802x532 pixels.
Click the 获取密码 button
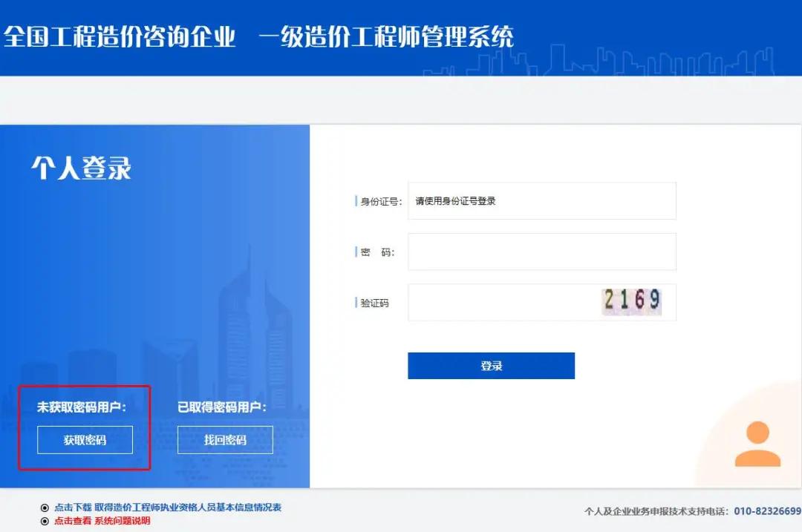coord(85,440)
